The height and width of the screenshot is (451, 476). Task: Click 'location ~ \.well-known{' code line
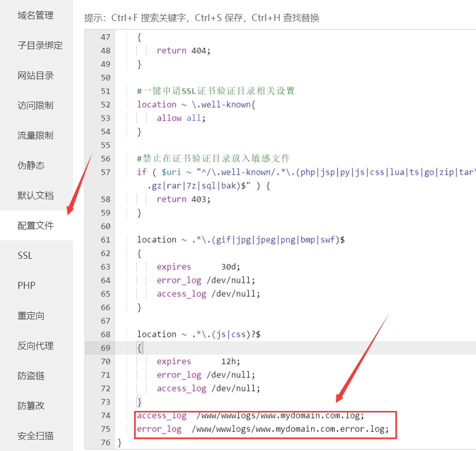(196, 105)
